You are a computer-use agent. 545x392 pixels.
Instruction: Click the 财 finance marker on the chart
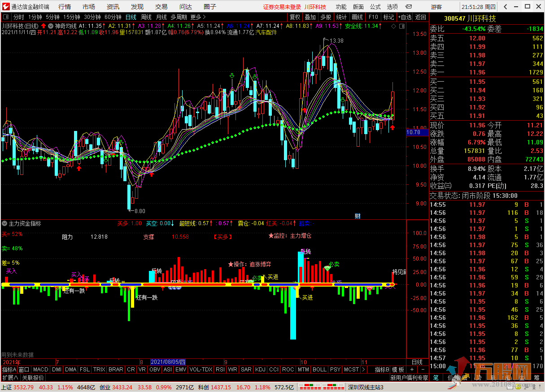click(358, 216)
